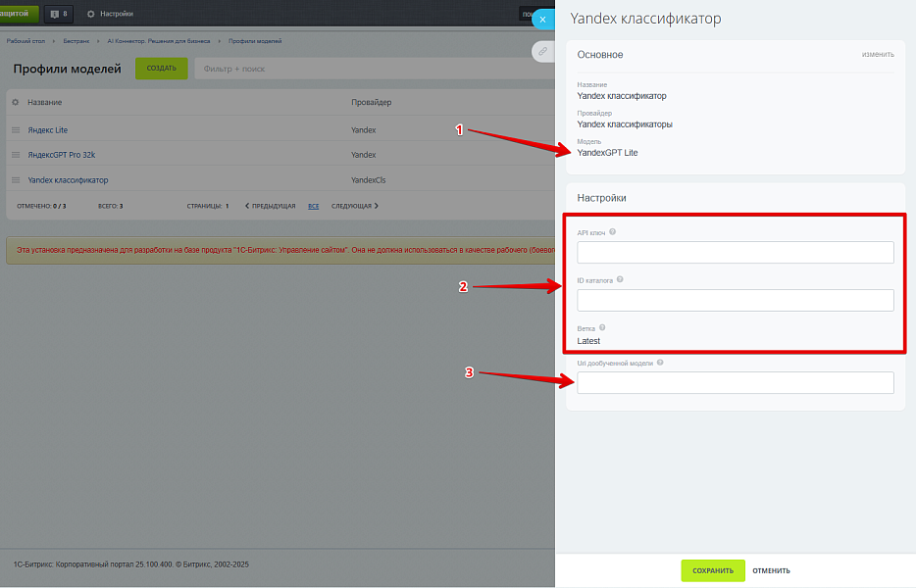Click drag handle icon of Яндекс Lite row
This screenshot has width=916, height=588.
pos(16,130)
